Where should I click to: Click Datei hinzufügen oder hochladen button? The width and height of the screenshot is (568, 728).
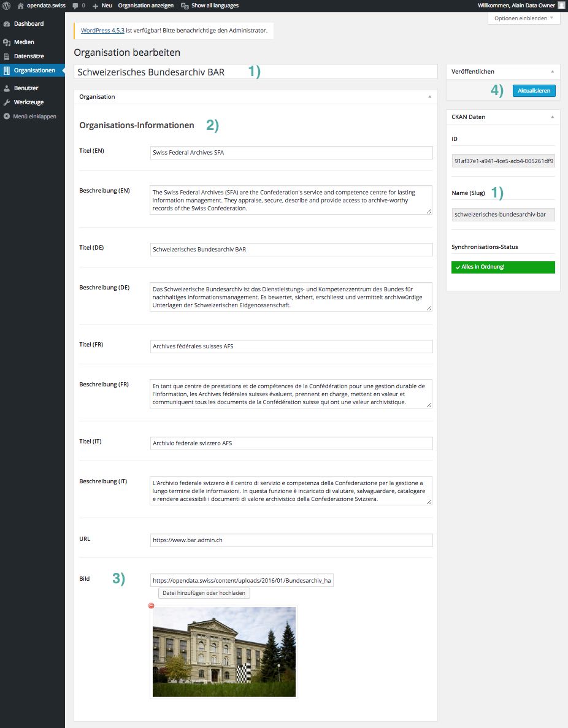click(x=204, y=593)
